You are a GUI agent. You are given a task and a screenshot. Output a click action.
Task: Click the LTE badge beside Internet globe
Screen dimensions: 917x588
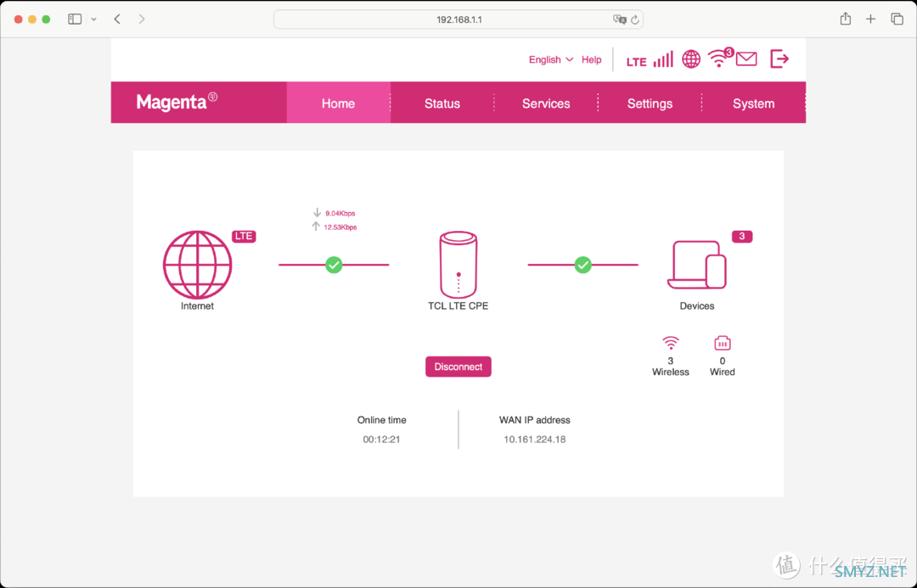(x=244, y=236)
